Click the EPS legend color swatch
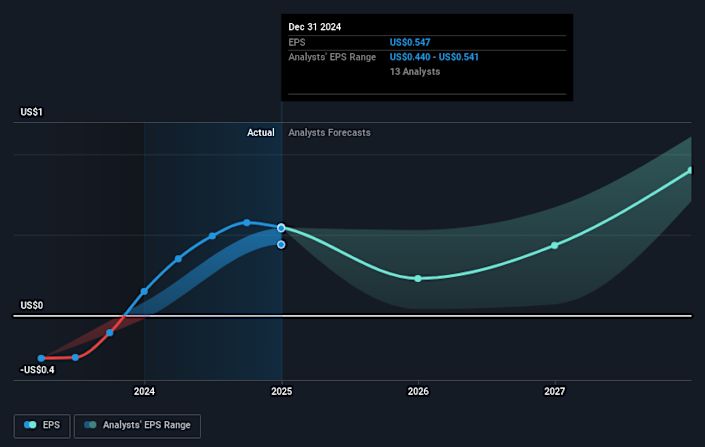This screenshot has height=447, width=705. [30, 425]
